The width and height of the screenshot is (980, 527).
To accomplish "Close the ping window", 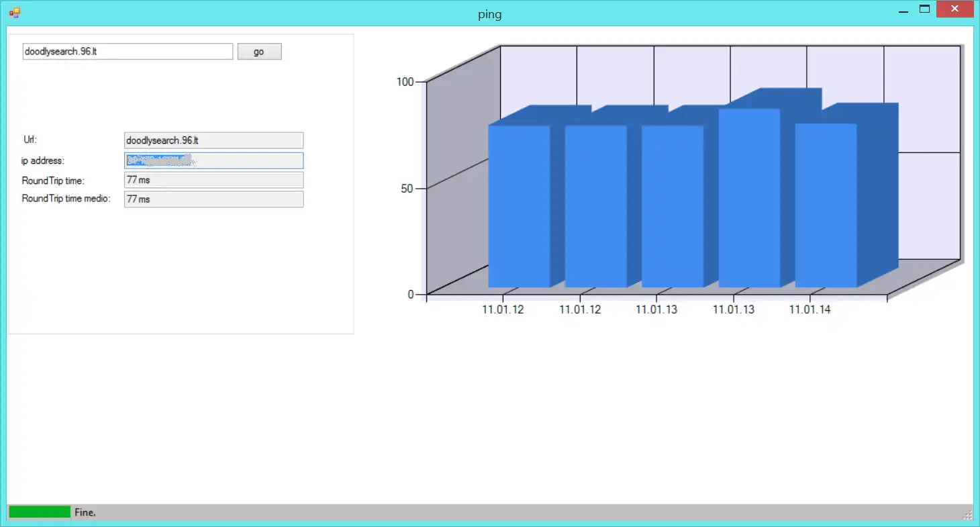I will point(956,9).
